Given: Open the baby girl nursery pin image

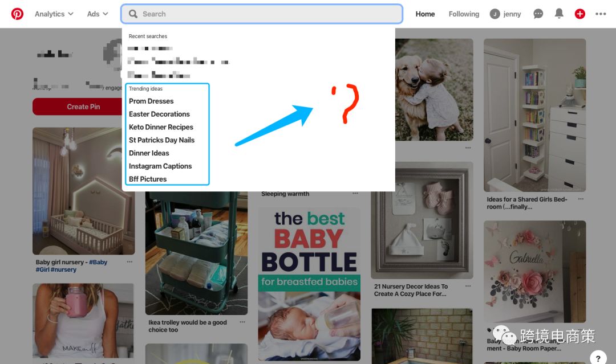Looking at the screenshot, I should [x=83, y=191].
